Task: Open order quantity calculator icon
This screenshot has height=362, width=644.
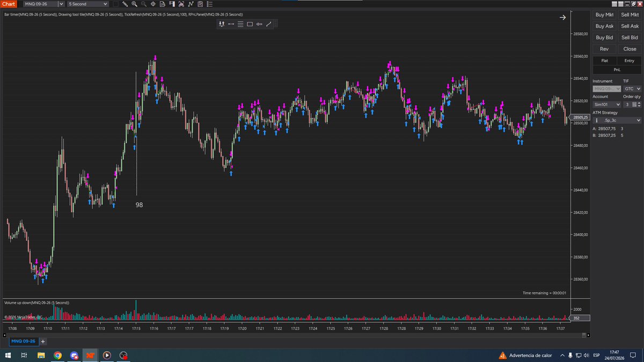Action: pos(634,105)
